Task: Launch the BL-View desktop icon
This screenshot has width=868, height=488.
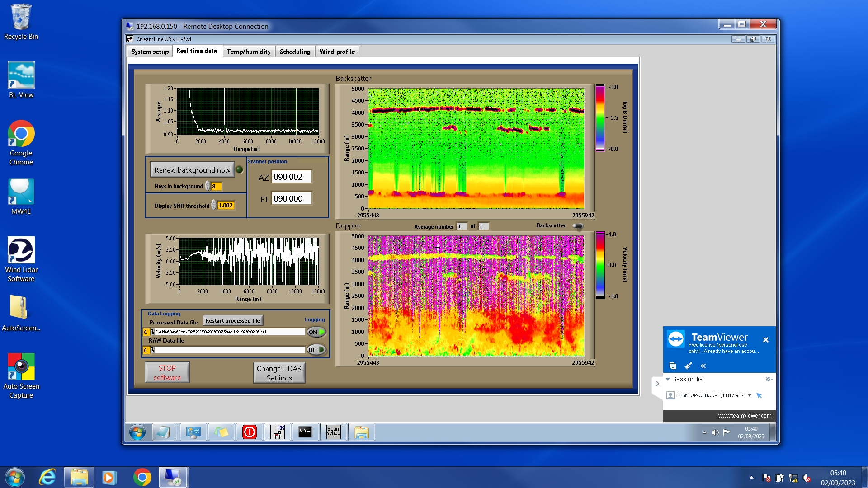Action: click(21, 75)
